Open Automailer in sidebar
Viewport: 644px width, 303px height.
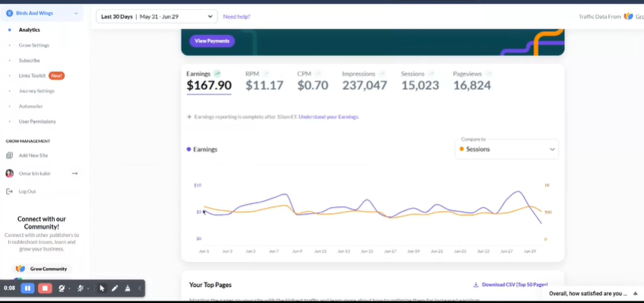[x=31, y=106]
